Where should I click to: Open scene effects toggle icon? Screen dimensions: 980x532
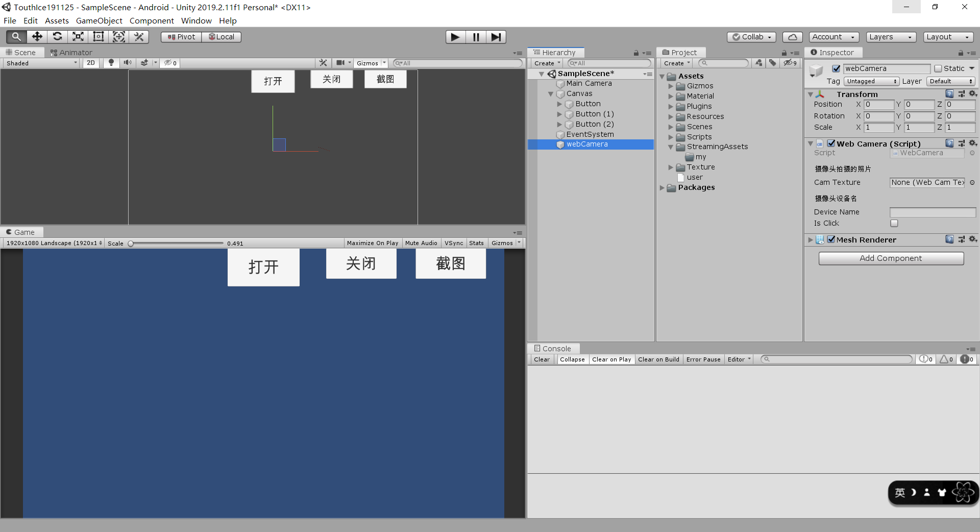(144, 63)
